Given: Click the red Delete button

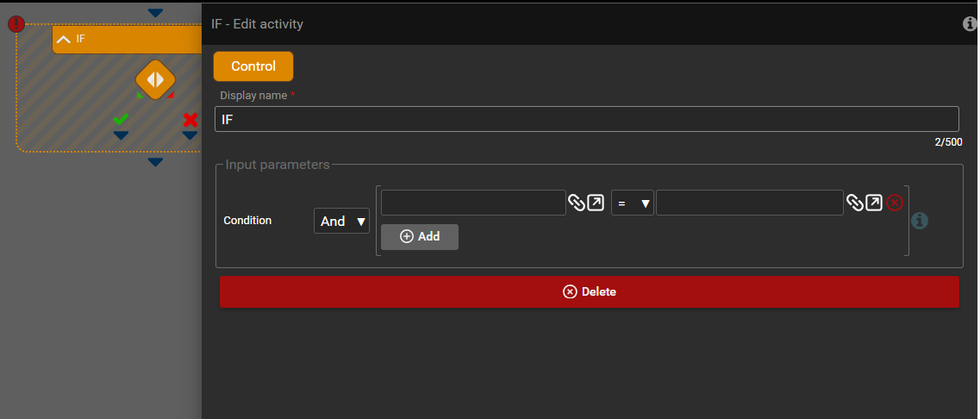Looking at the screenshot, I should 589,291.
